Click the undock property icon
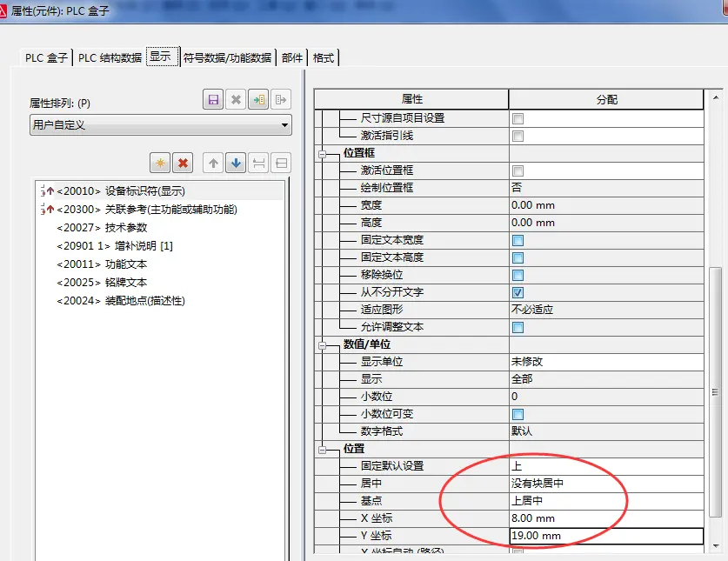728x561 pixels. tap(280, 163)
